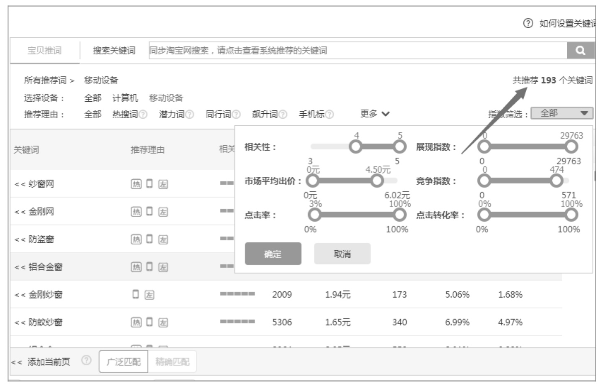Click 展现指数 slider right handle
Screen dimensions: 602x388
571,146
